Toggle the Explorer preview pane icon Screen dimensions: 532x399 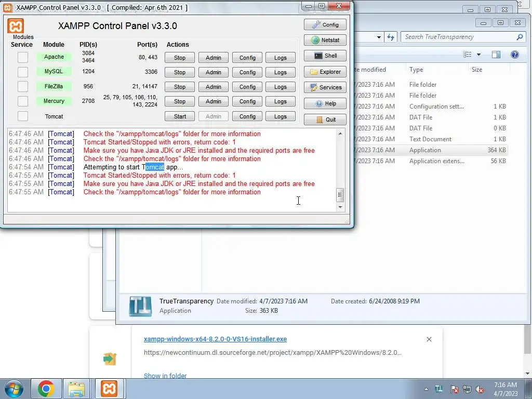pyautogui.click(x=496, y=54)
